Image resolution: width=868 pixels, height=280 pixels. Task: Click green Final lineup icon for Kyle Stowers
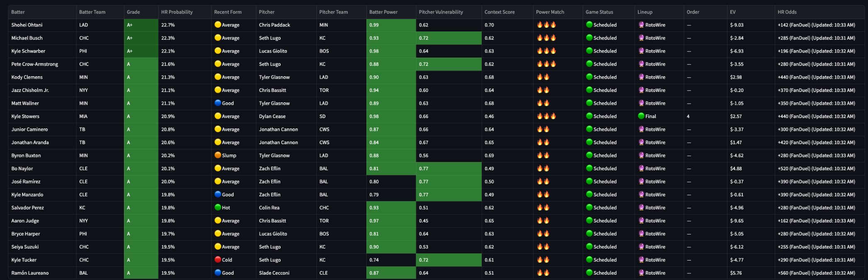coord(641,116)
